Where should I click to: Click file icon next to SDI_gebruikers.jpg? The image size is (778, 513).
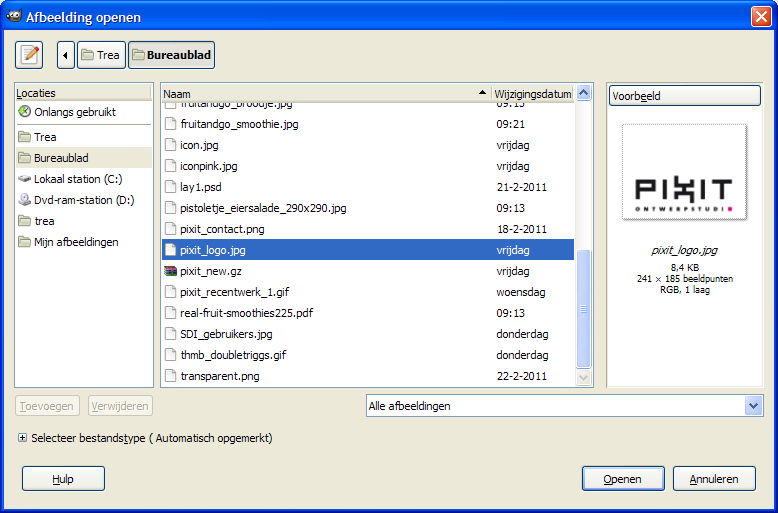click(x=170, y=334)
